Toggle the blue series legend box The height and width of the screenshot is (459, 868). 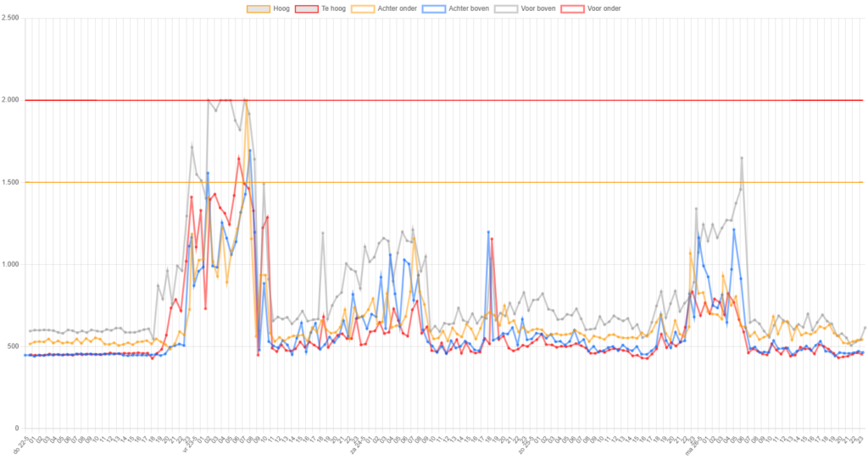434,8
